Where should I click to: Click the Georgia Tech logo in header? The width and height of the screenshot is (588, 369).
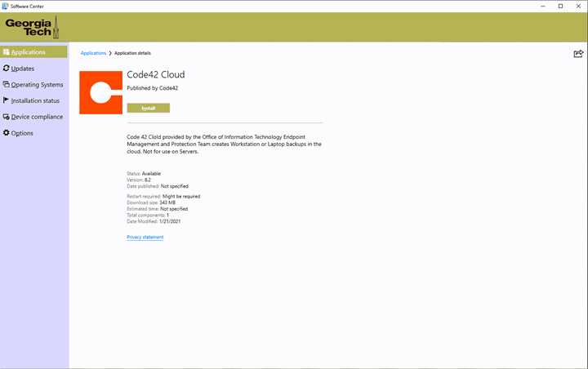point(32,27)
